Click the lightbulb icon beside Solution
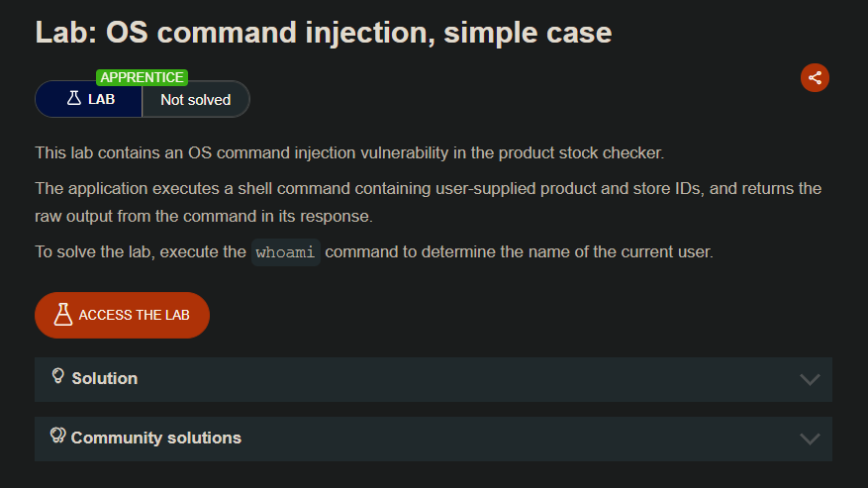Viewport: 868px width, 488px height. point(58,376)
